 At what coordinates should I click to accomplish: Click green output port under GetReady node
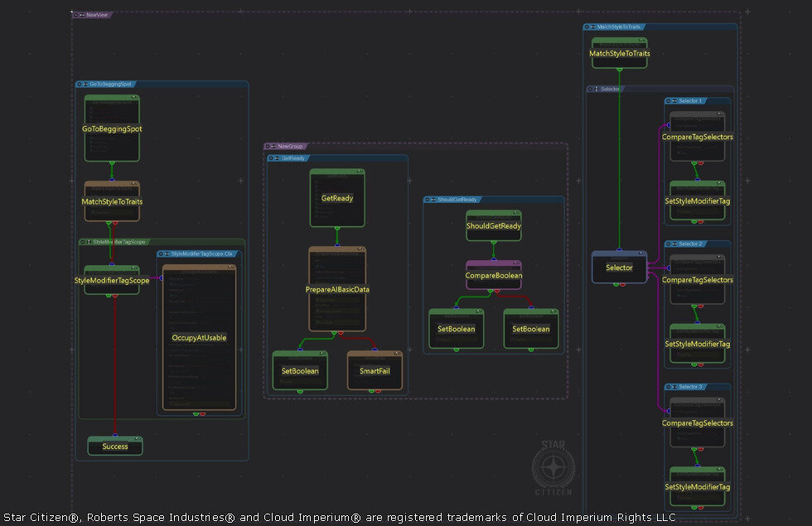click(x=337, y=229)
